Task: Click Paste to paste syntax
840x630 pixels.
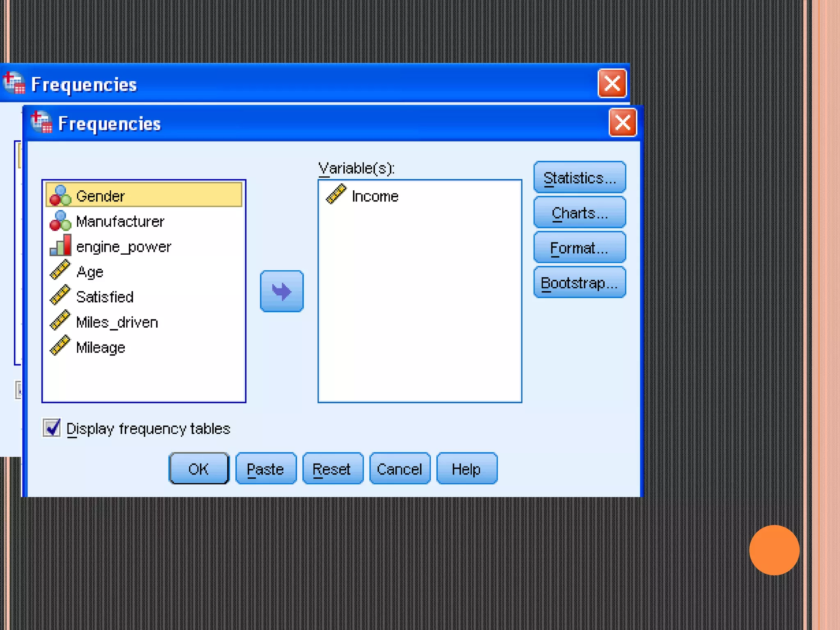Action: 265,469
